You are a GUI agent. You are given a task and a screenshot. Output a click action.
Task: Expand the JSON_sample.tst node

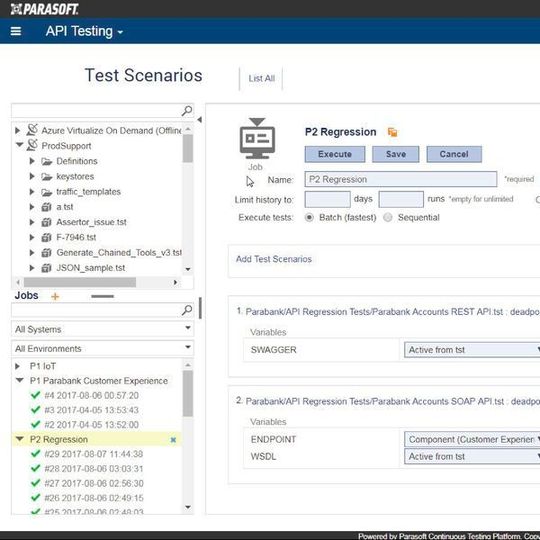(x=32, y=268)
